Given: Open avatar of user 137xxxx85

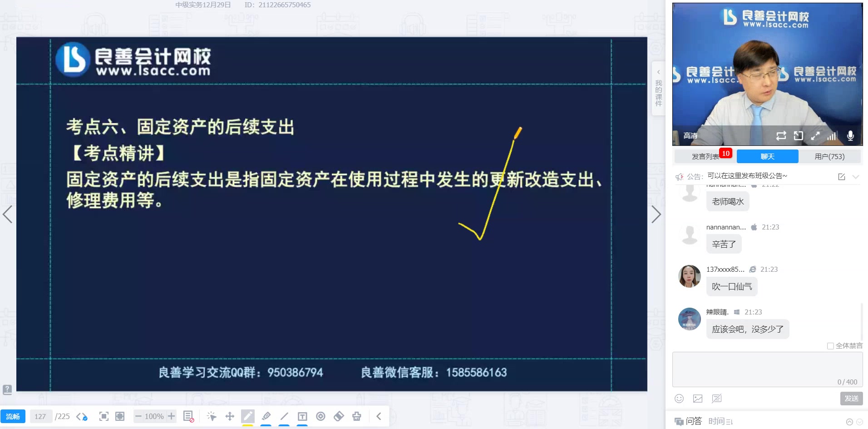Looking at the screenshot, I should (689, 276).
